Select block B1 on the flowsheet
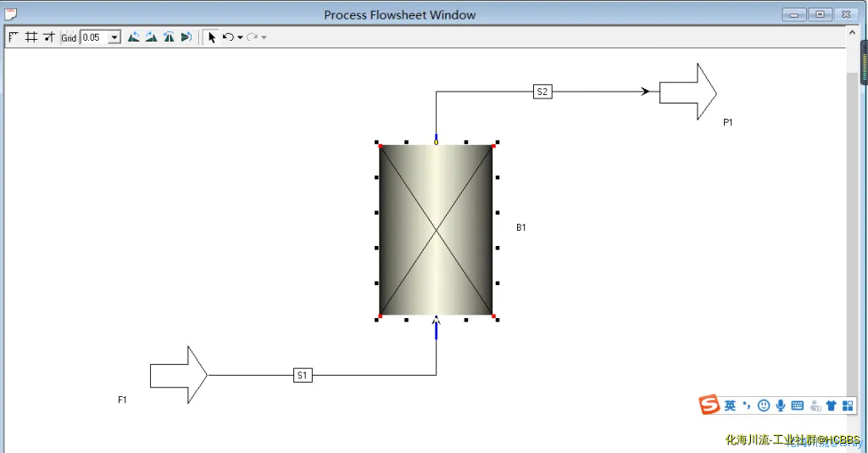 coord(437,231)
